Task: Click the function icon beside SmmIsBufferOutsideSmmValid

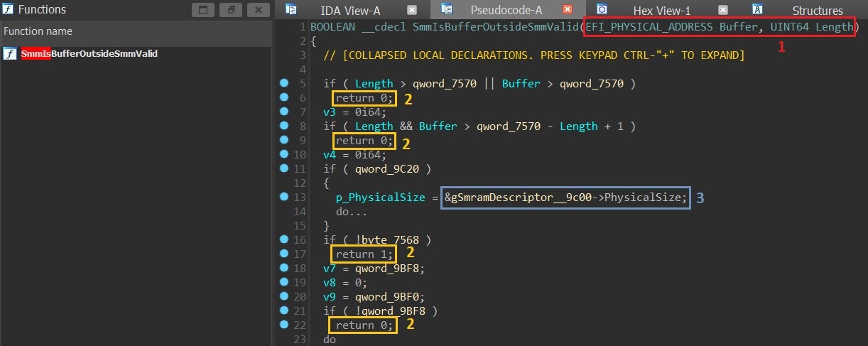Action: (10, 55)
